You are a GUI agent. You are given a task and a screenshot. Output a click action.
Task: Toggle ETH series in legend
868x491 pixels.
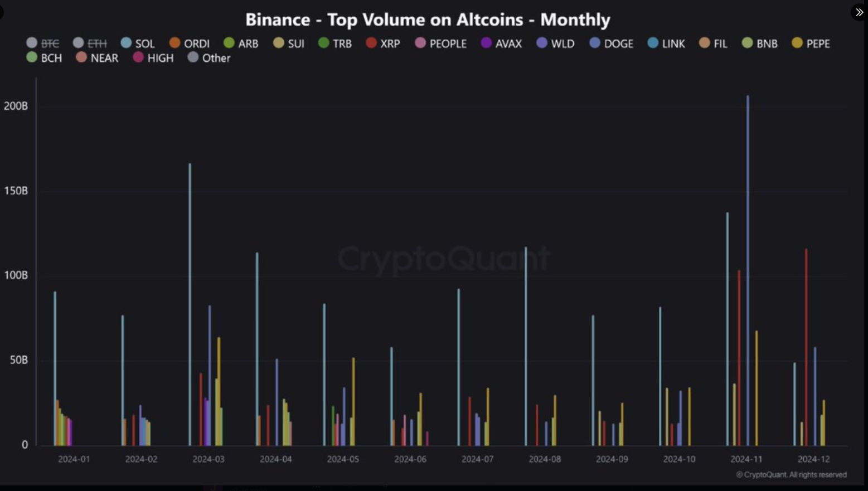pyautogui.click(x=89, y=43)
